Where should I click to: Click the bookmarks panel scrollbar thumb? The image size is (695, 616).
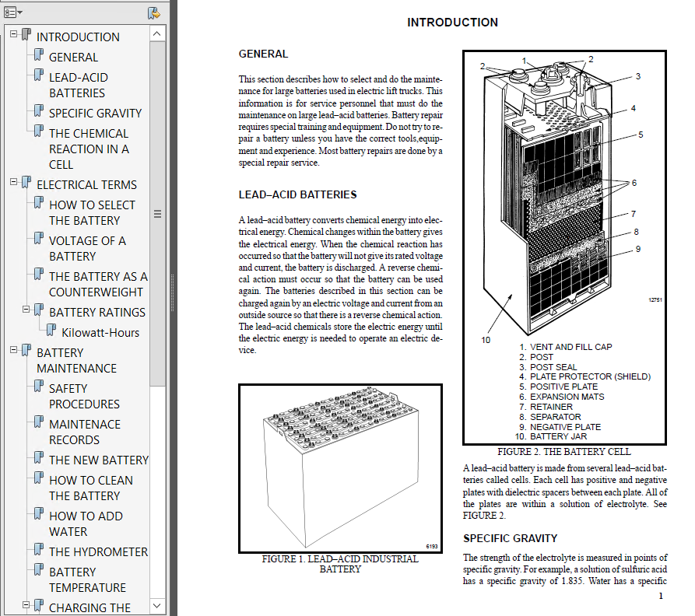pyautogui.click(x=157, y=213)
